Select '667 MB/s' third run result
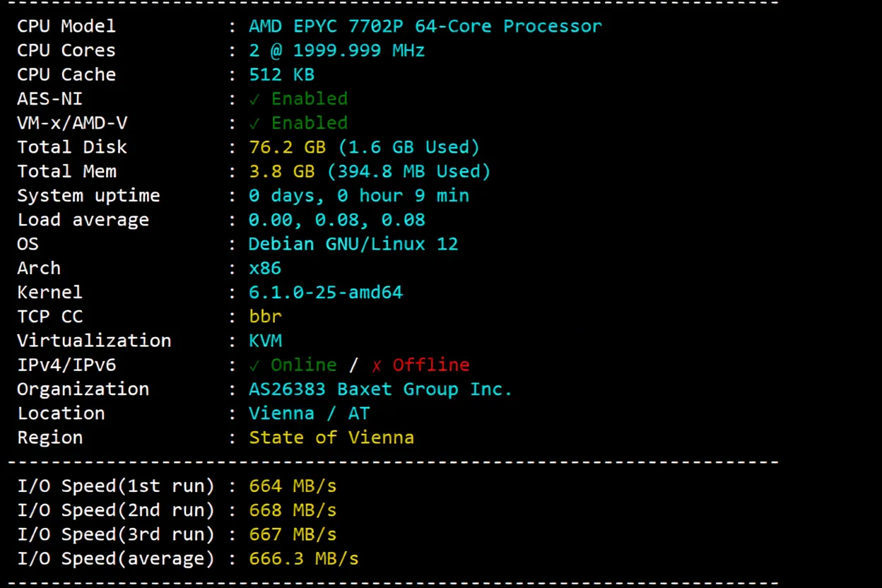The height and width of the screenshot is (588, 882). click(293, 534)
